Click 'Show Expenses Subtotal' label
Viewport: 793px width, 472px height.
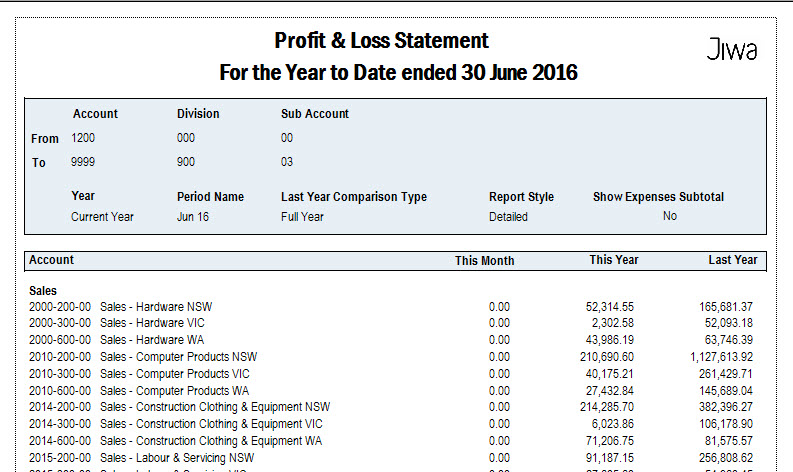click(x=658, y=197)
